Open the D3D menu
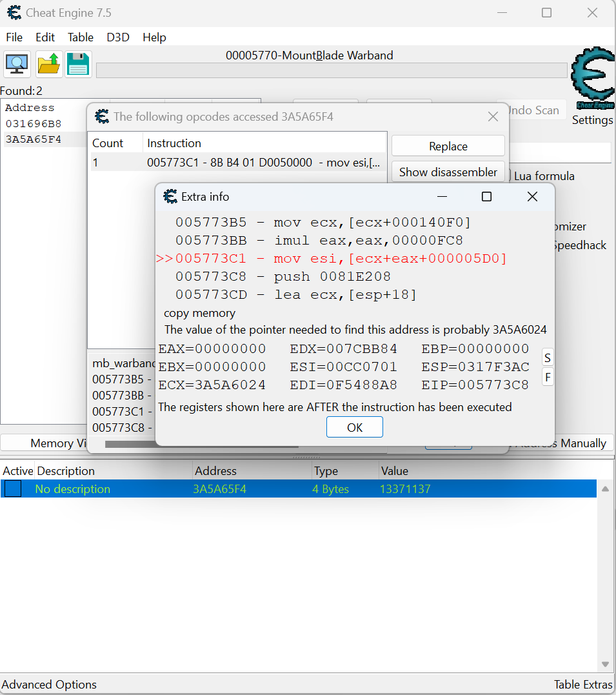Screen dimensions: 616x695 coord(118,37)
